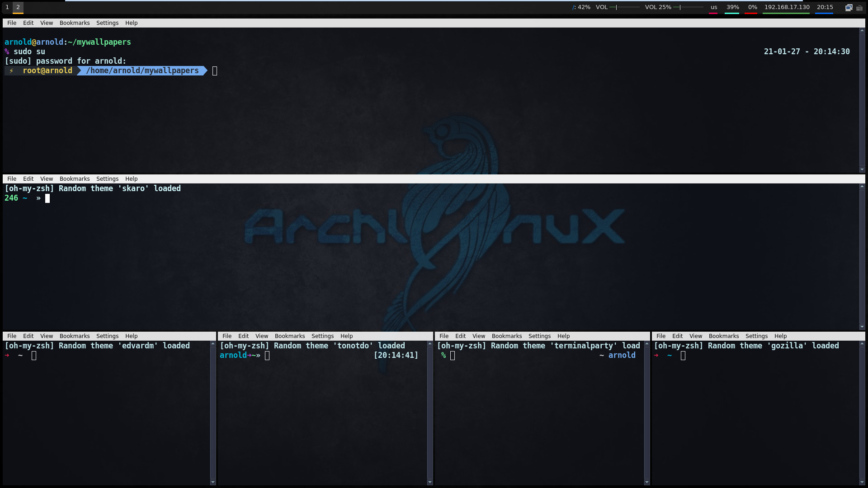The image size is (868, 488).
Task: Open View menu in the tonotdo terminal
Action: pos(261,336)
